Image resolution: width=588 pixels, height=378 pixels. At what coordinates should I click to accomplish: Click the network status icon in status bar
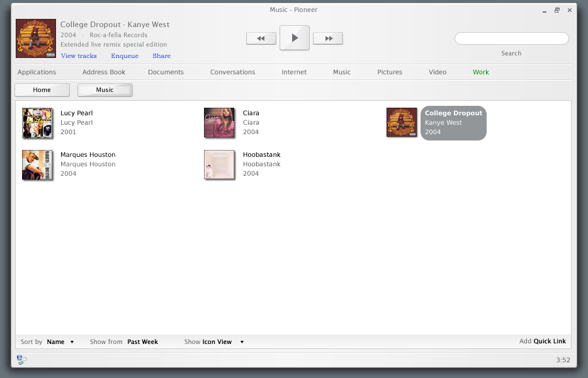pos(22,360)
